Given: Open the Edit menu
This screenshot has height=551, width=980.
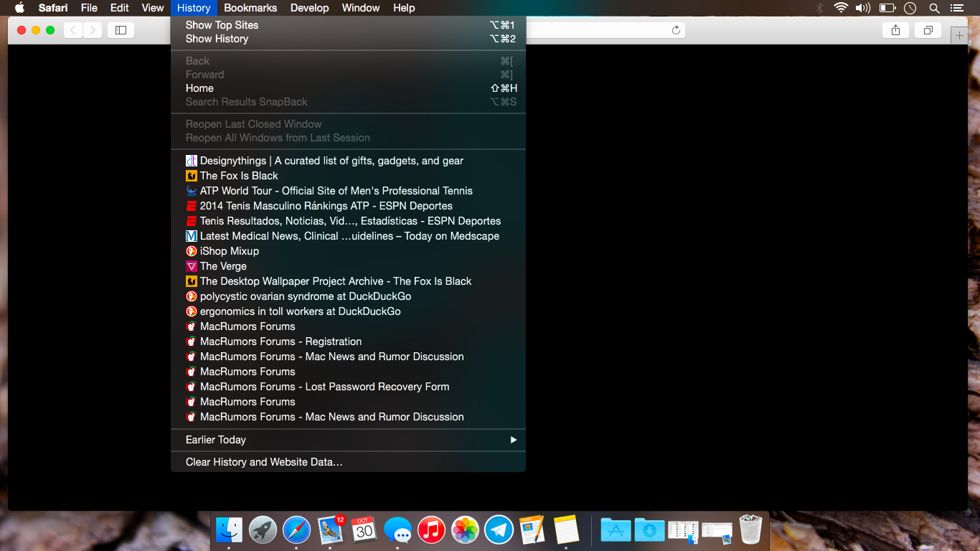Looking at the screenshot, I should (x=120, y=8).
